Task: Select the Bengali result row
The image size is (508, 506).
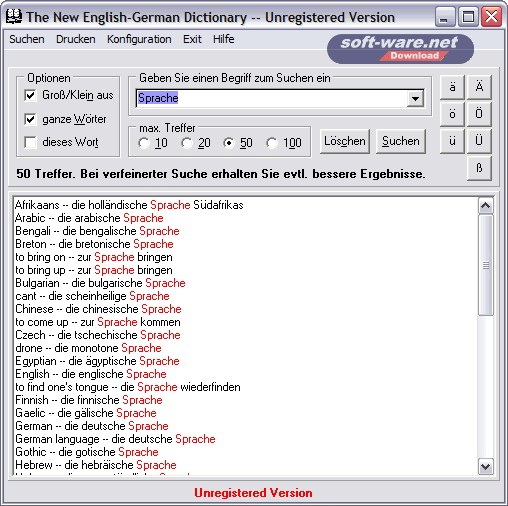Action: [x=97, y=231]
